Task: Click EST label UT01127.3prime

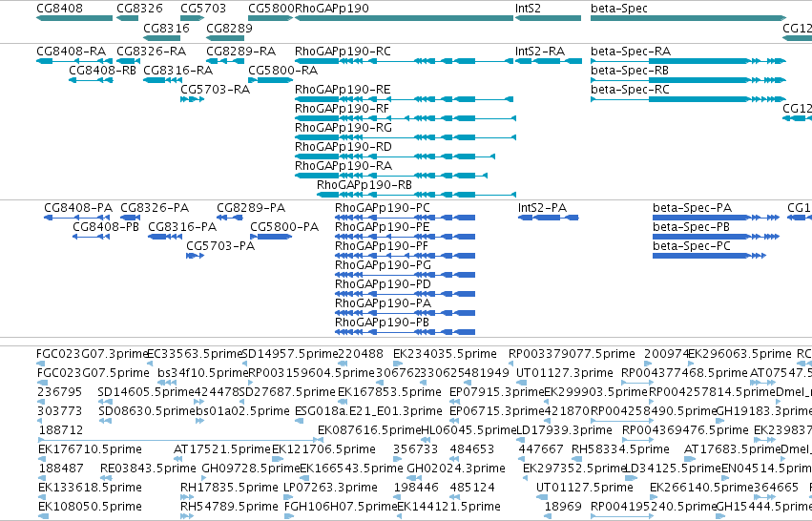Action: pos(565,373)
